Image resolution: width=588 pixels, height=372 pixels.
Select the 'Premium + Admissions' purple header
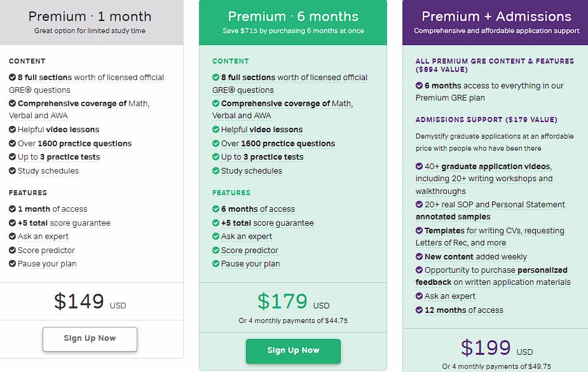click(495, 22)
